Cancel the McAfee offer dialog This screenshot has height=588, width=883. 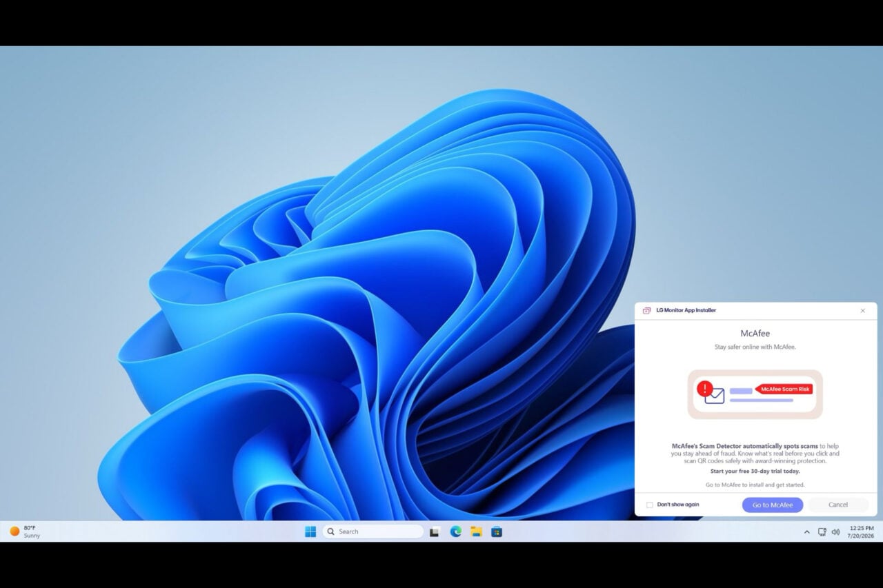(838, 505)
